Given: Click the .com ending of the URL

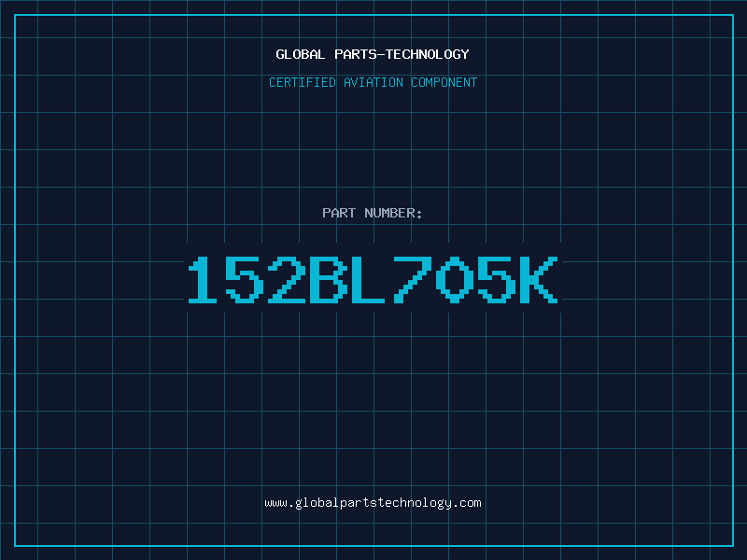Looking at the screenshot, I should 466,503.
